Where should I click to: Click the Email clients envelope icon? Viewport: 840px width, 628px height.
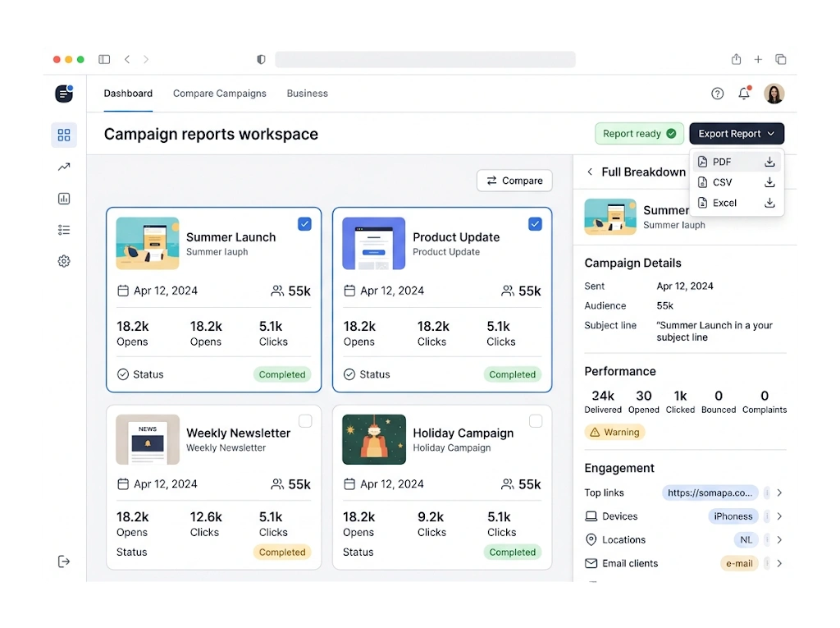click(x=591, y=563)
